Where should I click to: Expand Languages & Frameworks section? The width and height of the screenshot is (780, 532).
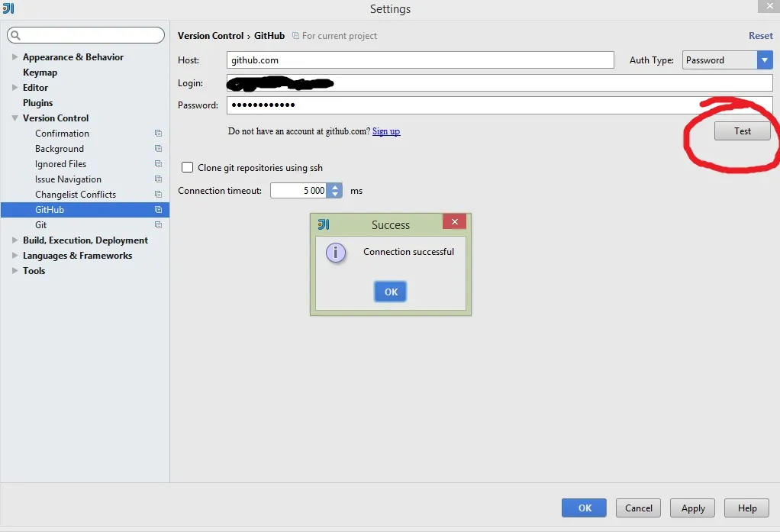point(15,255)
